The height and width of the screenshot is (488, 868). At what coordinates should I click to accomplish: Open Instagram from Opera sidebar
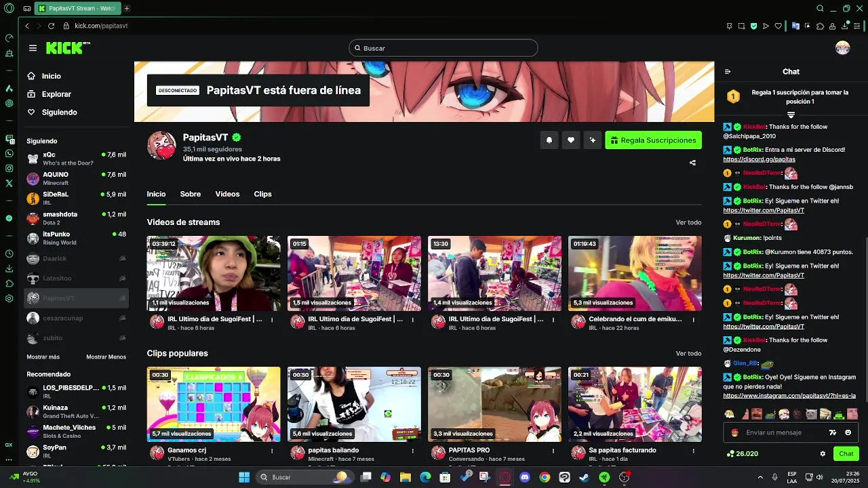coord(9,168)
